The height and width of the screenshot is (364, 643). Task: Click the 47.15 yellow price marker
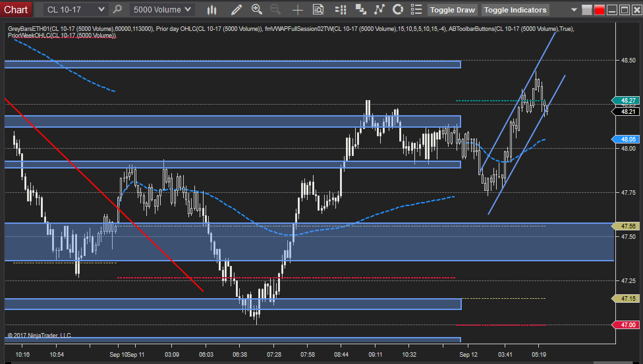625,299
